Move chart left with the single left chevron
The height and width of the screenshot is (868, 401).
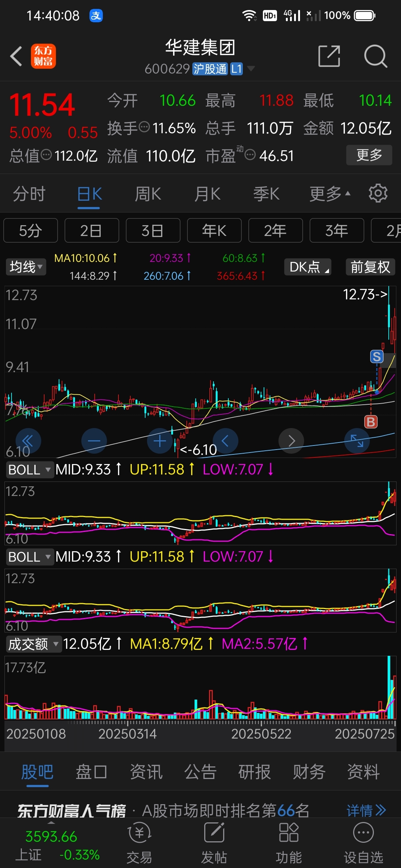225,441
